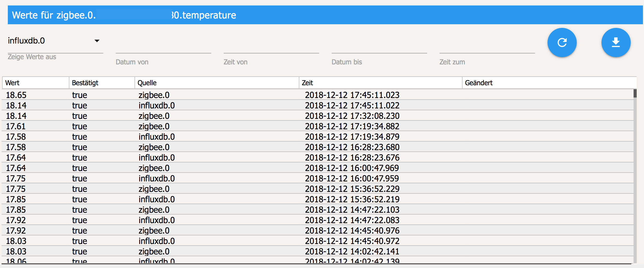Select the row timestamped 15:36:52.219

(x=352, y=199)
